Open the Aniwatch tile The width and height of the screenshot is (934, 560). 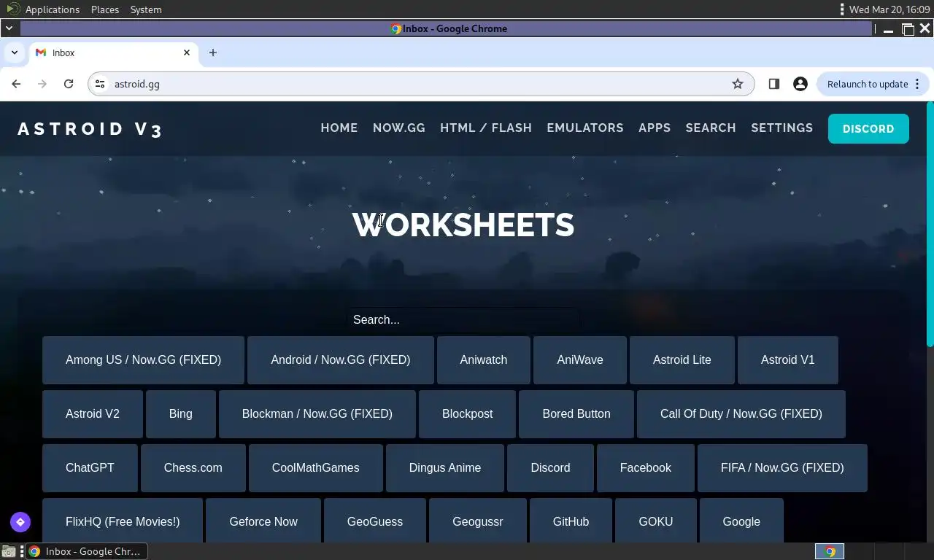point(484,359)
